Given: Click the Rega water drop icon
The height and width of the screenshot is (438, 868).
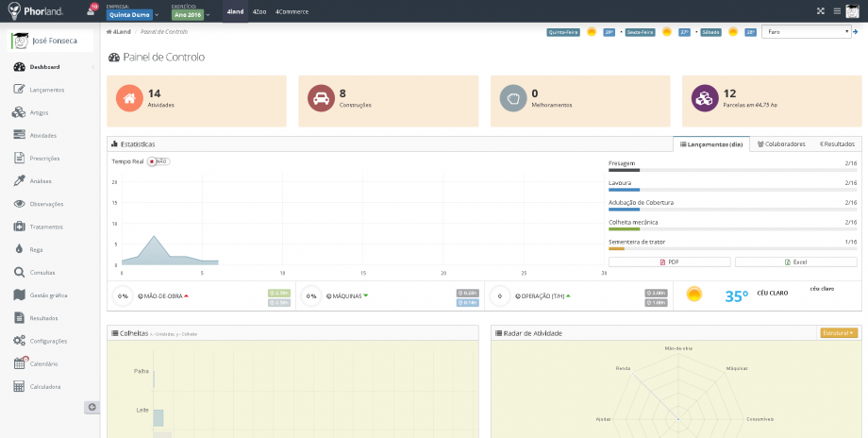Looking at the screenshot, I should point(20,250).
